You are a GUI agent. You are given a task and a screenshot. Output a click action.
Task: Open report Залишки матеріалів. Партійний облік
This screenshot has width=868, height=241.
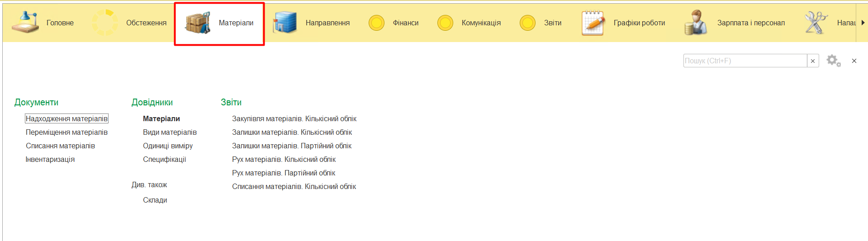click(292, 146)
